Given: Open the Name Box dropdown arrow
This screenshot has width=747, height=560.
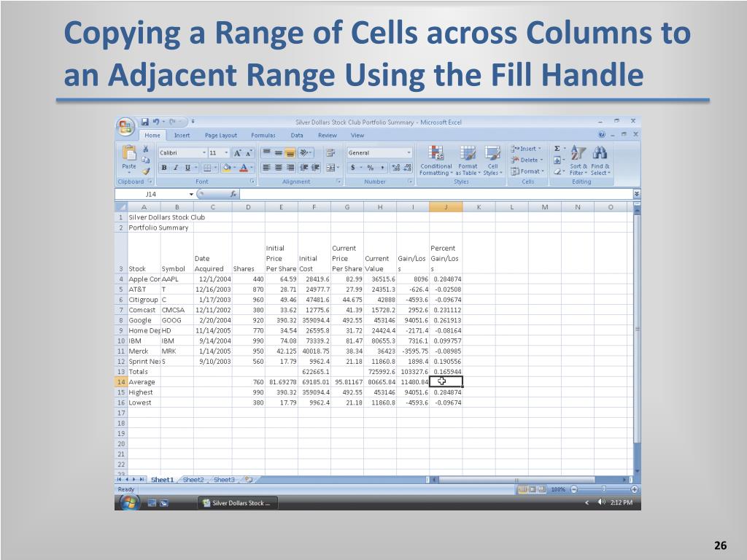Looking at the screenshot, I should tap(192, 195).
